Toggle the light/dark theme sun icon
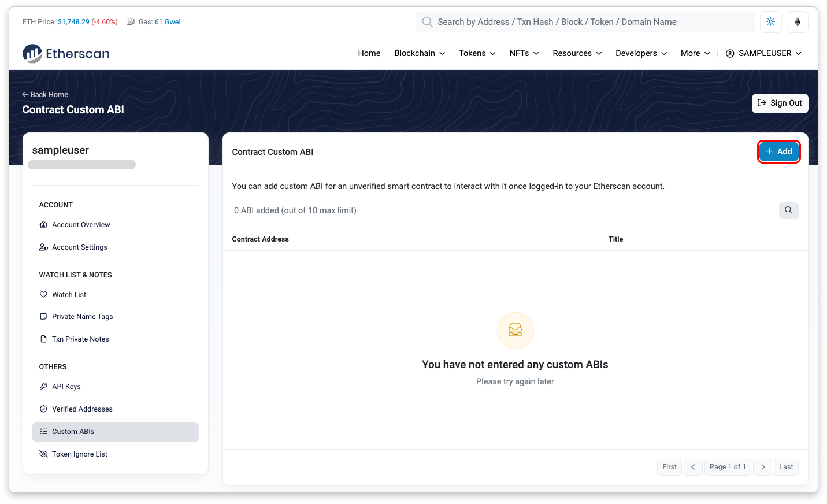 pos(770,22)
